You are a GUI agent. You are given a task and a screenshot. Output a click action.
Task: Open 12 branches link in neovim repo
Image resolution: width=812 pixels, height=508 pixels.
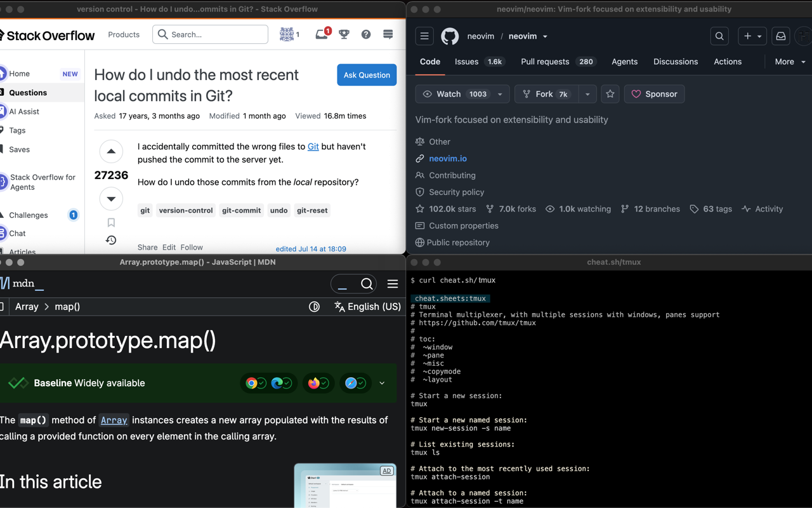tap(650, 209)
